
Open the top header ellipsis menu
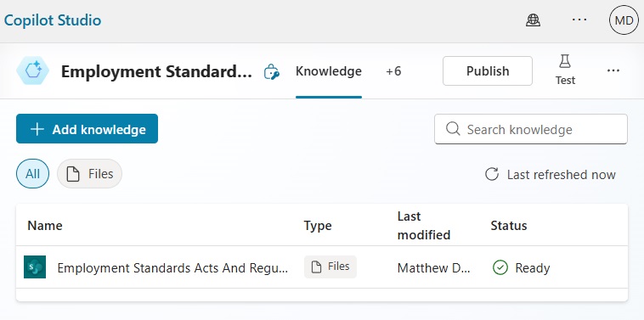(579, 20)
